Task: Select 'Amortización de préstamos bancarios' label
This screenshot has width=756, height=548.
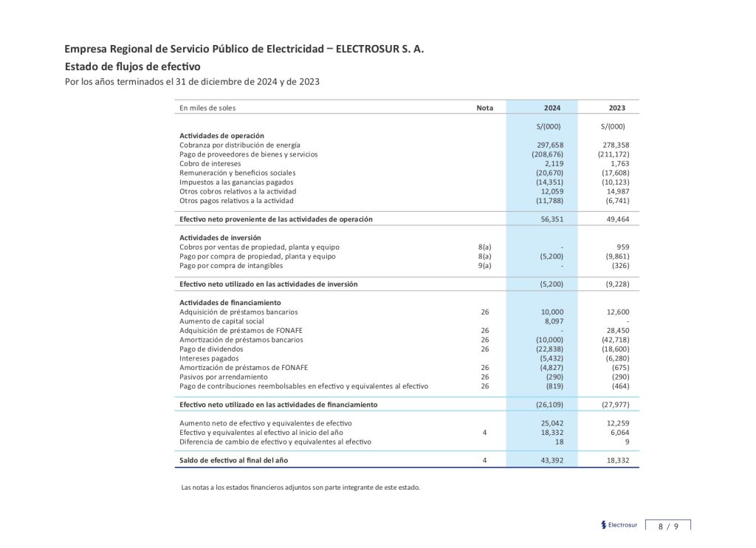Action: [241, 340]
